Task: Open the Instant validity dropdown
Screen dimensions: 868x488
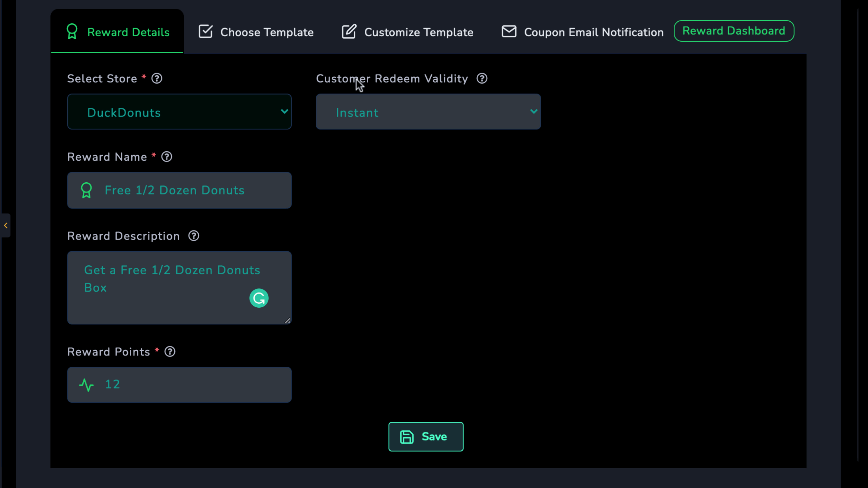Action: 428,112
